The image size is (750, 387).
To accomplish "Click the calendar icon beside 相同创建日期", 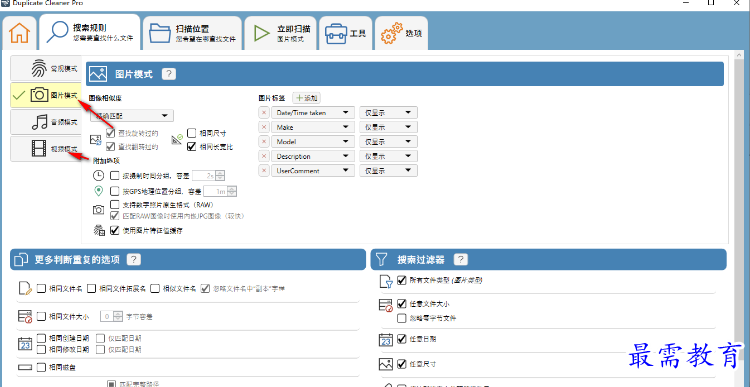I will 25,343.
